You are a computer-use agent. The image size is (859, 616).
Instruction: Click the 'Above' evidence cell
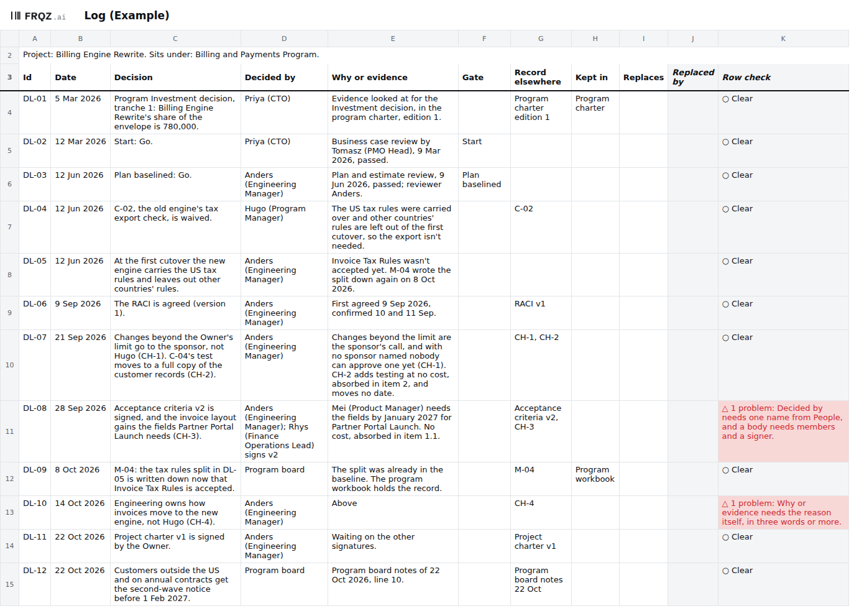(x=393, y=513)
